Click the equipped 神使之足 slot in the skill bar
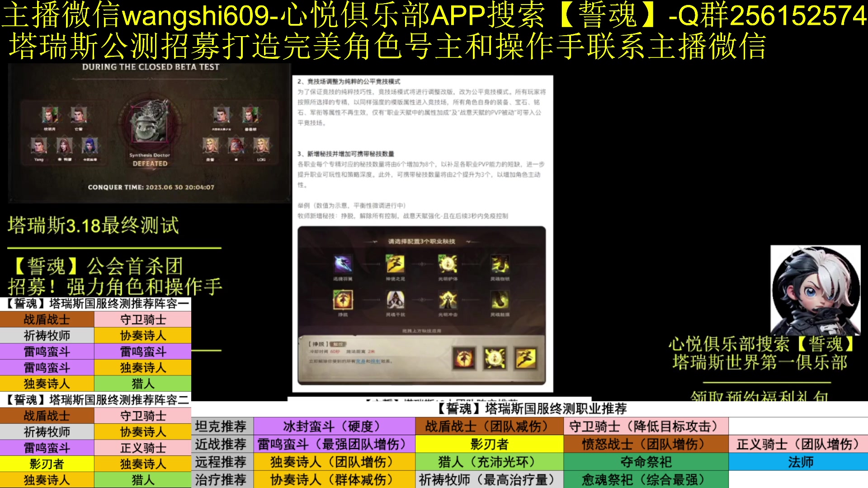Screen dimensions: 868x488 pos(525,359)
